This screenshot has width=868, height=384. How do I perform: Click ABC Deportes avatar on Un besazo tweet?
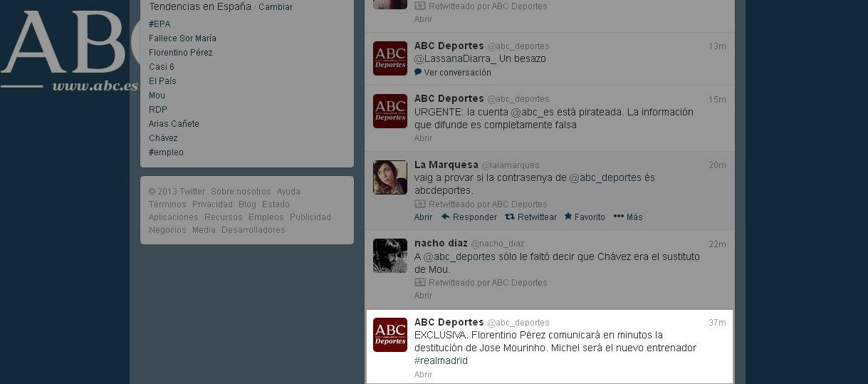[390, 58]
